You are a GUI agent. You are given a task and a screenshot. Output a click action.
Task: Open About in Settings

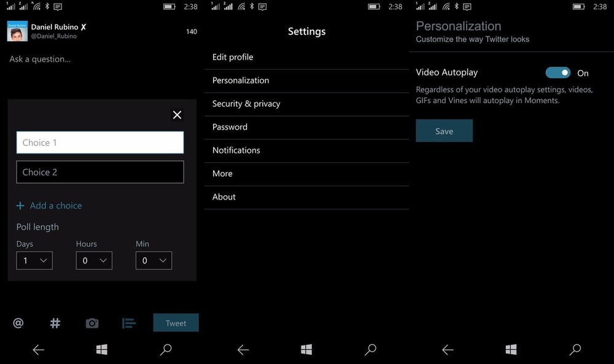tap(306, 197)
